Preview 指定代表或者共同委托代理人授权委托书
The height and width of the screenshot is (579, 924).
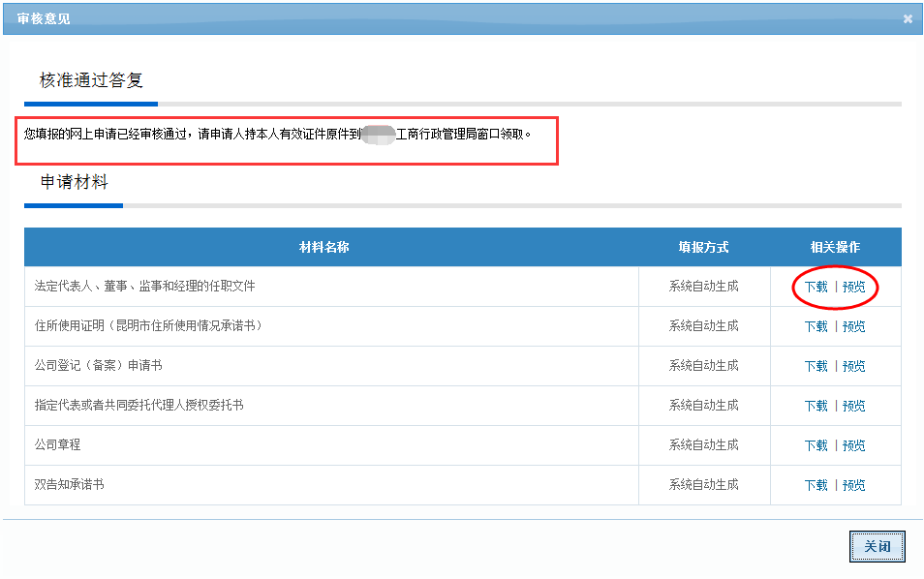pos(853,406)
